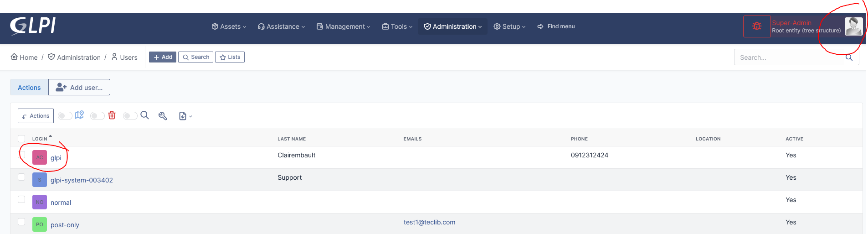Check the normal row checkbox
This screenshot has width=868, height=234.
[21, 199]
